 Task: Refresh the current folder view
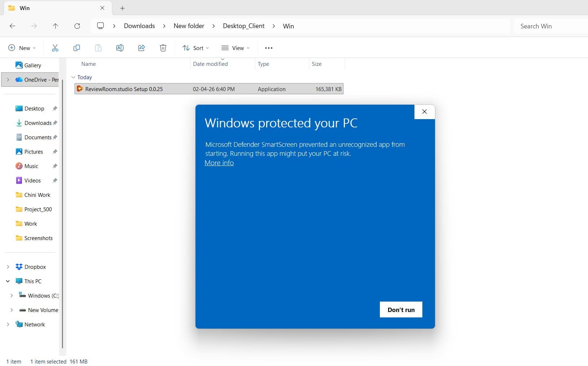click(77, 26)
